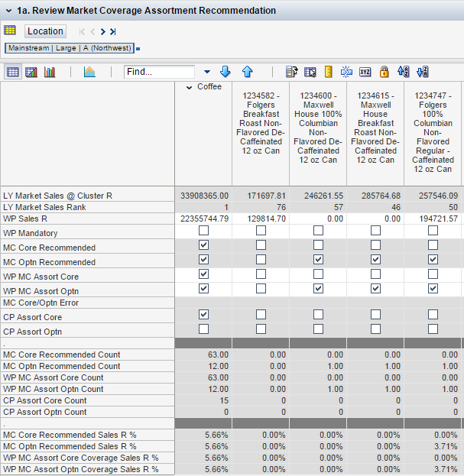Check WP MC Assort Optn for 1234582 Folgers
Screen dimensions: 464x476
[x=261, y=289]
